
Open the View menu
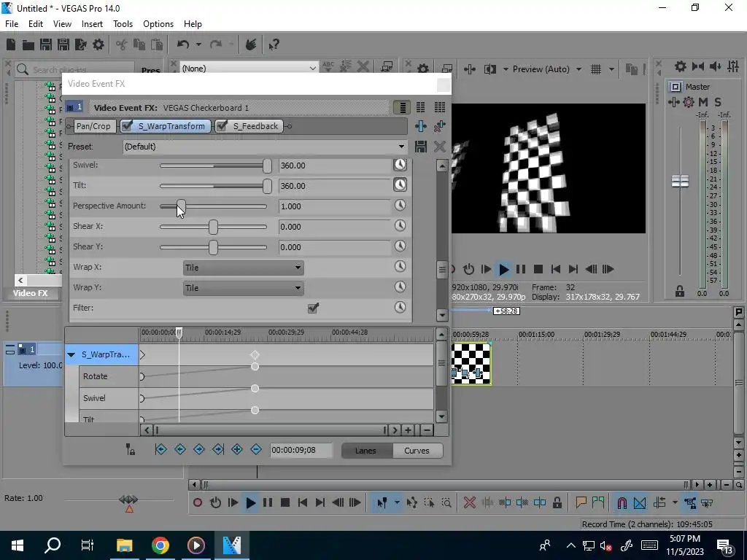[62, 24]
